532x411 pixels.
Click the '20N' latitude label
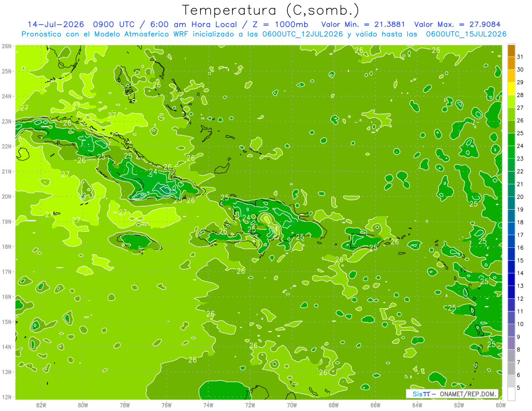tap(6, 196)
